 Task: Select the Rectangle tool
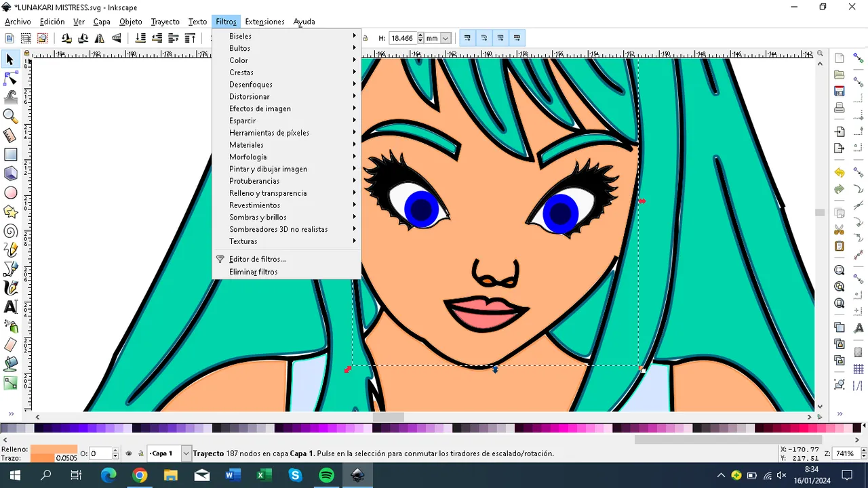pos(10,155)
